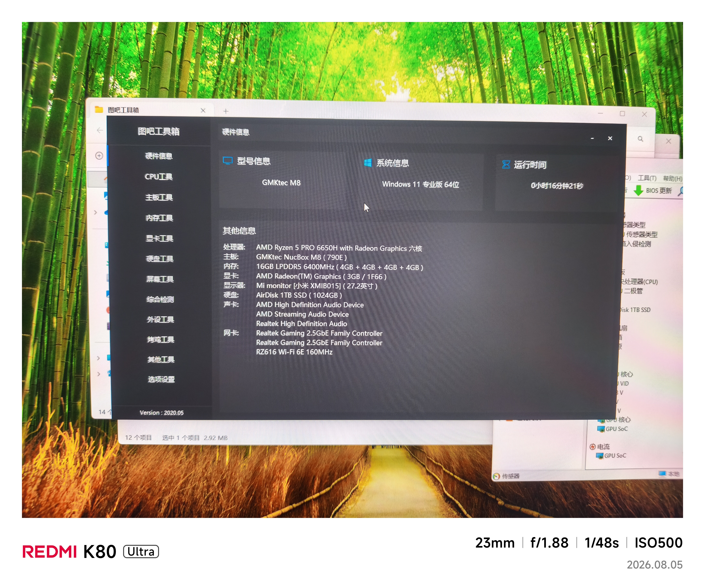Click AMD Streaming Audio Device row

pyautogui.click(x=302, y=314)
